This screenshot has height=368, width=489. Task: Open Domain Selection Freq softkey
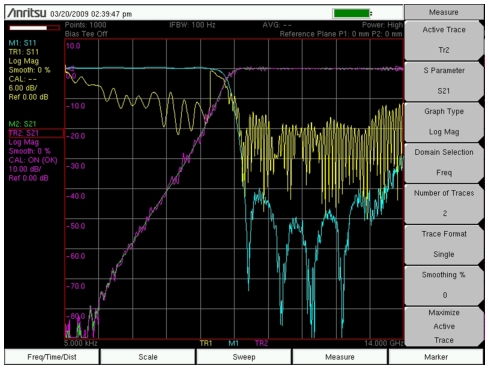[x=444, y=162]
